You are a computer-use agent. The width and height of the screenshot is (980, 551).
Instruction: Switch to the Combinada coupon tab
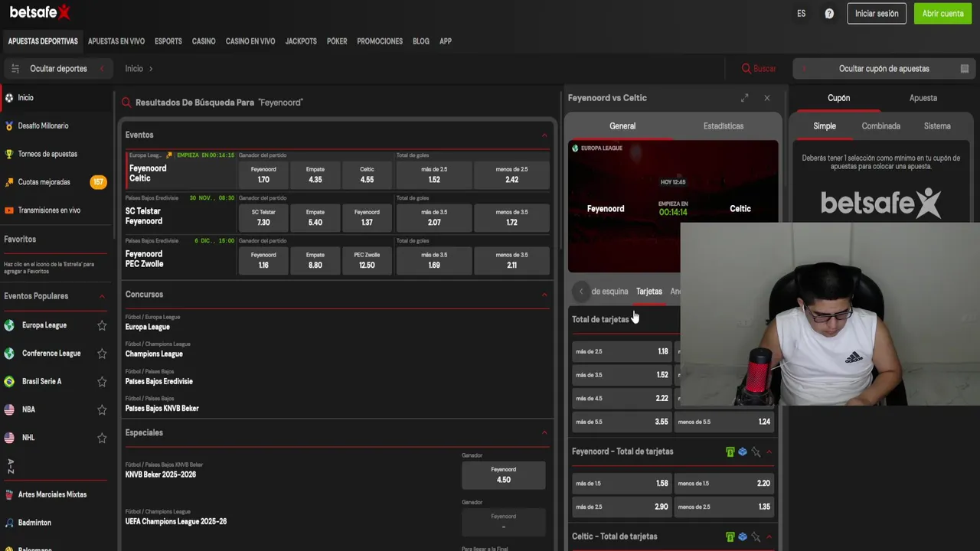coord(880,126)
